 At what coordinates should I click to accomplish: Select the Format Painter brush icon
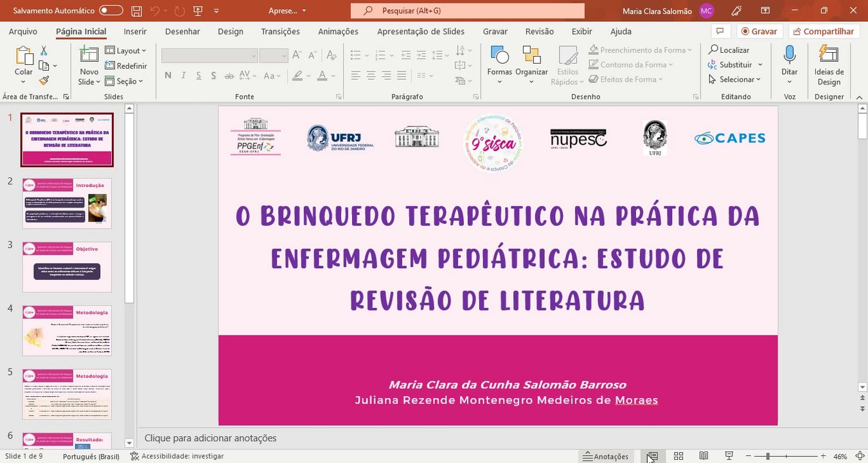point(44,80)
